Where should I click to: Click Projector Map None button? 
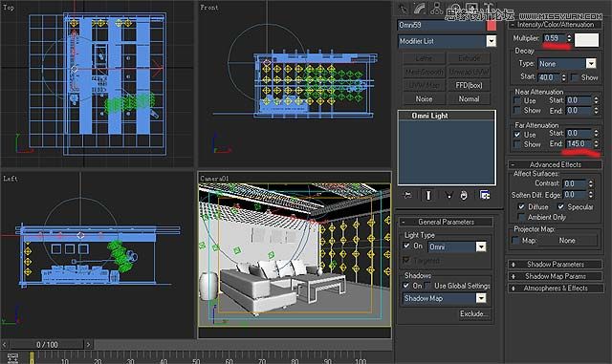click(x=567, y=241)
